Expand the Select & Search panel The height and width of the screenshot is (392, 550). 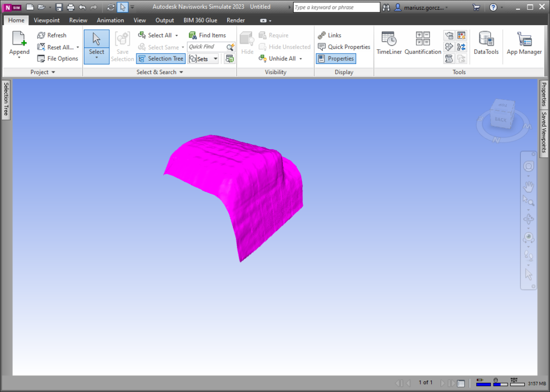pyautogui.click(x=160, y=72)
